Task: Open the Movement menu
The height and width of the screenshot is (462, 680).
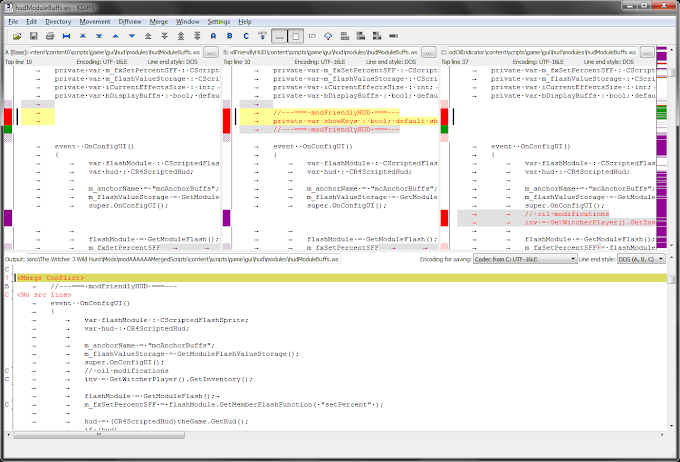Action: (95, 22)
